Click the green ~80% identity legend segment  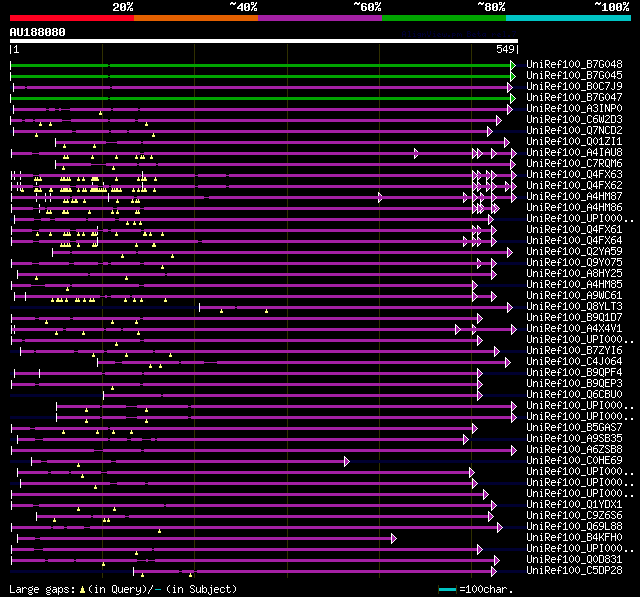[x=444, y=18]
